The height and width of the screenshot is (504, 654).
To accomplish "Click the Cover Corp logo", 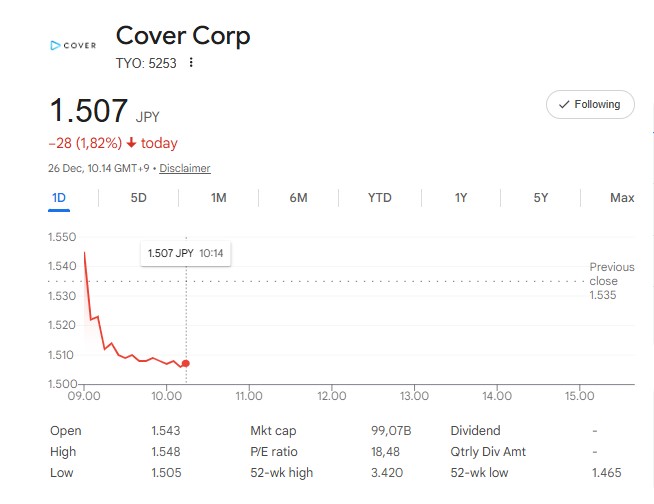I will [x=73, y=45].
